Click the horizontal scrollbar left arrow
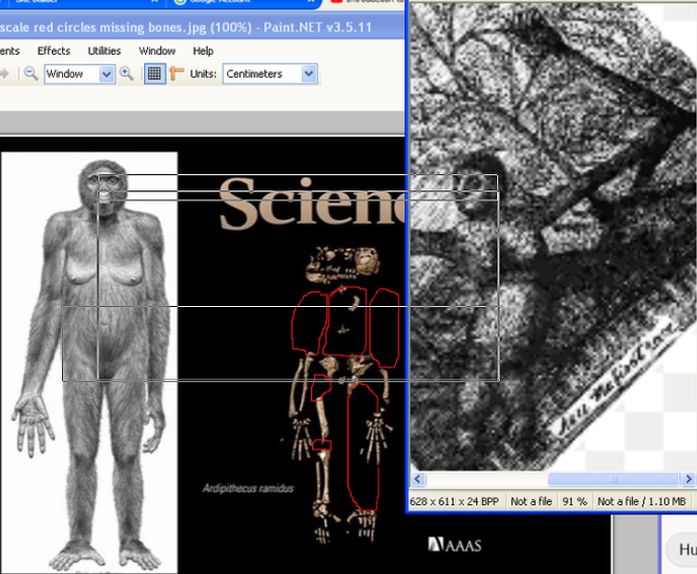 pos(418,479)
